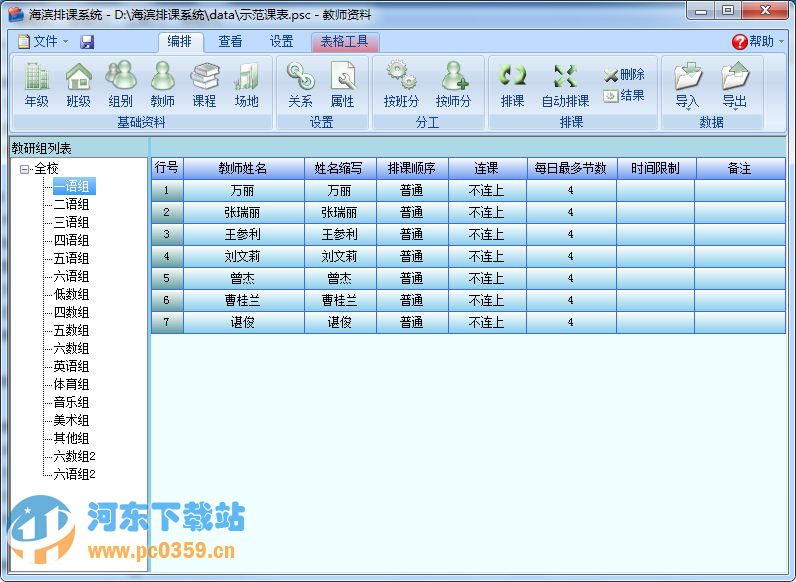The height and width of the screenshot is (582, 796).
Task: Switch to the 编排 tab
Action: (x=180, y=41)
